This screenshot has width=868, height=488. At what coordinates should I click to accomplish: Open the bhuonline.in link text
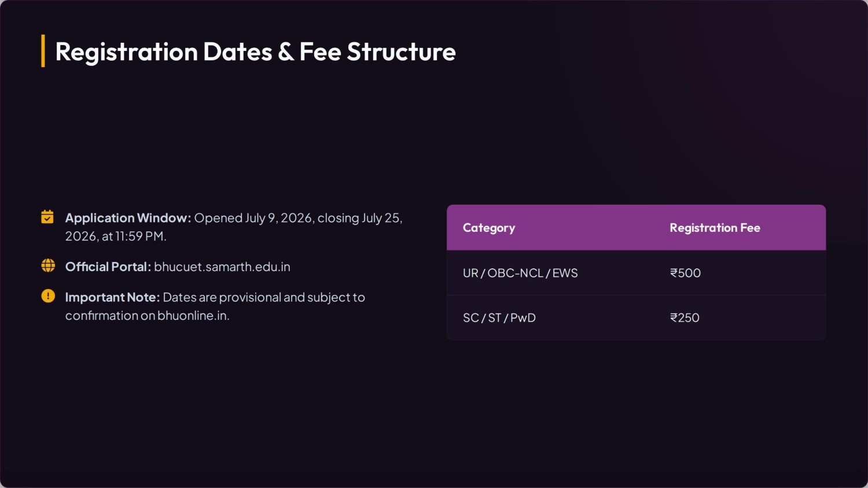tap(193, 316)
